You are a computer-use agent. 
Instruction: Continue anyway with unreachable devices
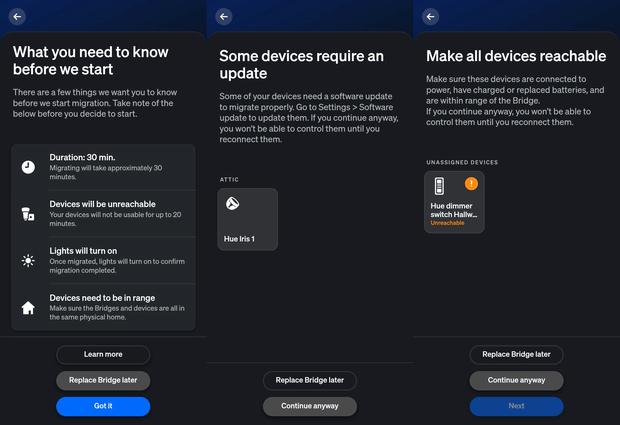(516, 380)
